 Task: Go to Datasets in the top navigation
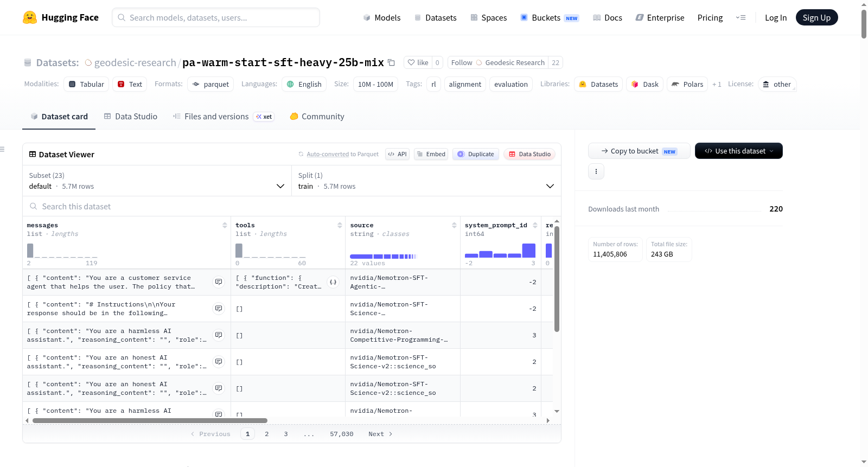436,17
